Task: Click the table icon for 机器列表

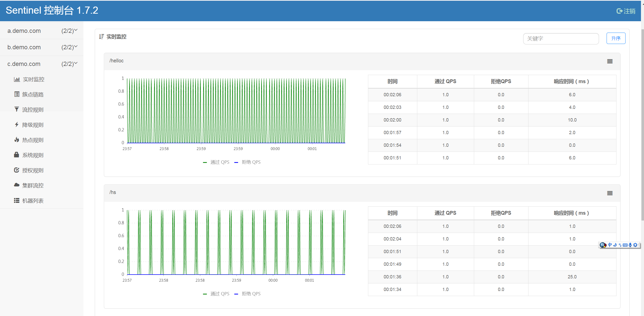Action: click(17, 200)
